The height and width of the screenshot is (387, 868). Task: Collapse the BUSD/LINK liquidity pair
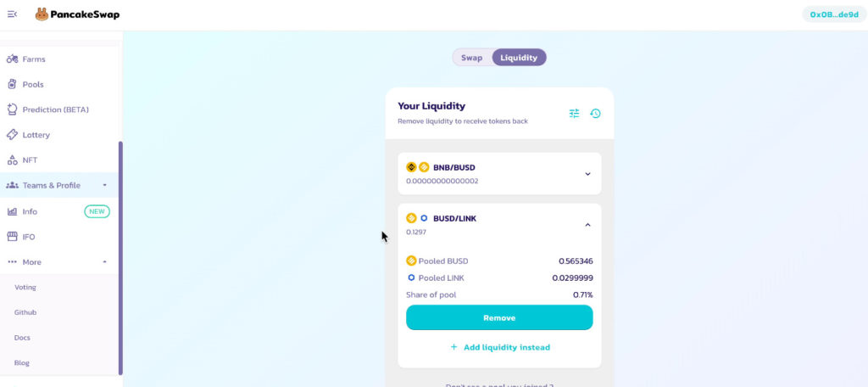click(x=588, y=225)
